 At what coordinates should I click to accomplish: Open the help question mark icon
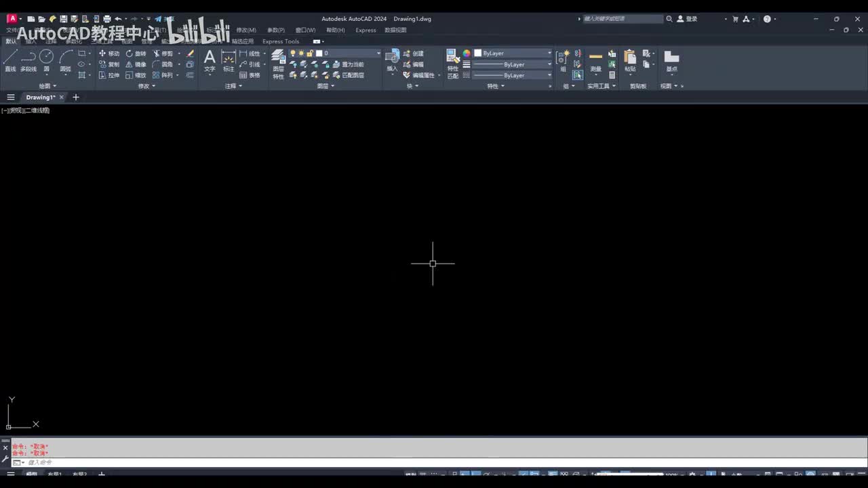[767, 19]
